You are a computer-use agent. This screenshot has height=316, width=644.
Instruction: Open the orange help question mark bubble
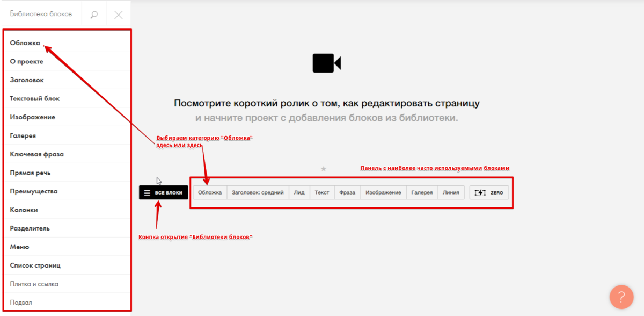coord(621,297)
